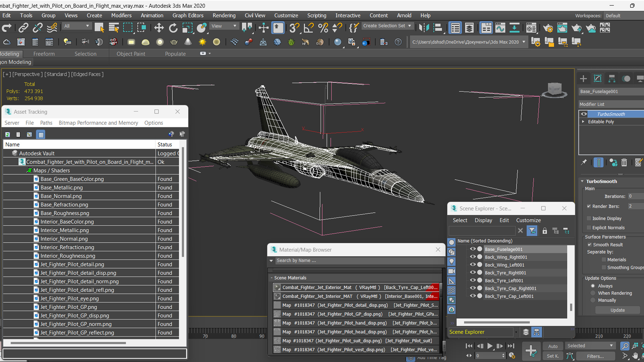Open Paths menu in Asset Tracking
This screenshot has height=362, width=644.
point(46,123)
